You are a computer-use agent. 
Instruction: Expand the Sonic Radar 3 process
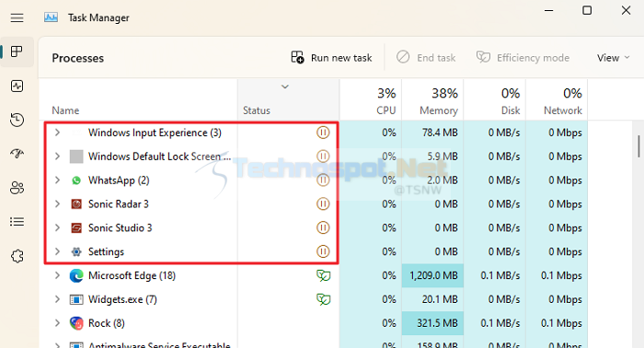57,203
